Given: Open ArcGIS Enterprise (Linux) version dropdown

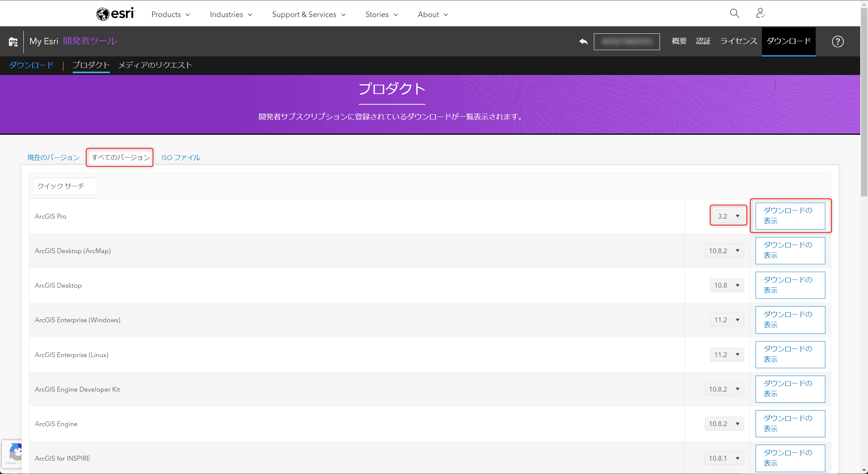Looking at the screenshot, I should (727, 355).
